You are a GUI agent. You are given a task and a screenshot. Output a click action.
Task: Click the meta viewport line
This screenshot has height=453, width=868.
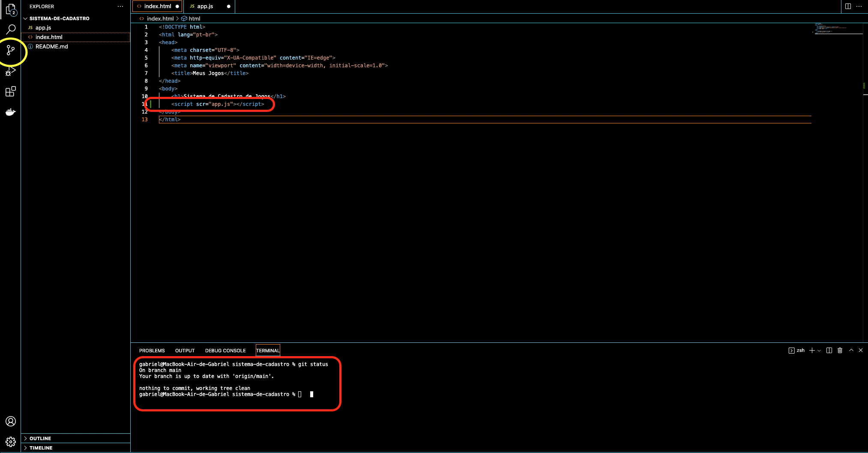coord(279,66)
